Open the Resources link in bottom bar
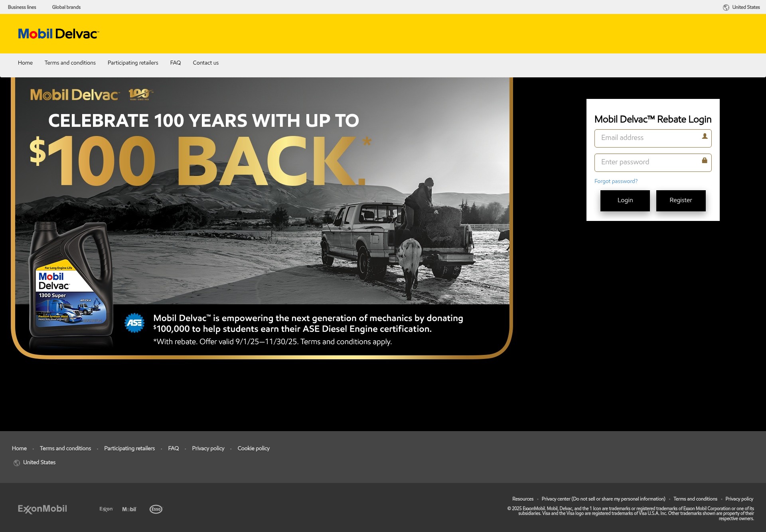The width and height of the screenshot is (766, 532). point(523,499)
